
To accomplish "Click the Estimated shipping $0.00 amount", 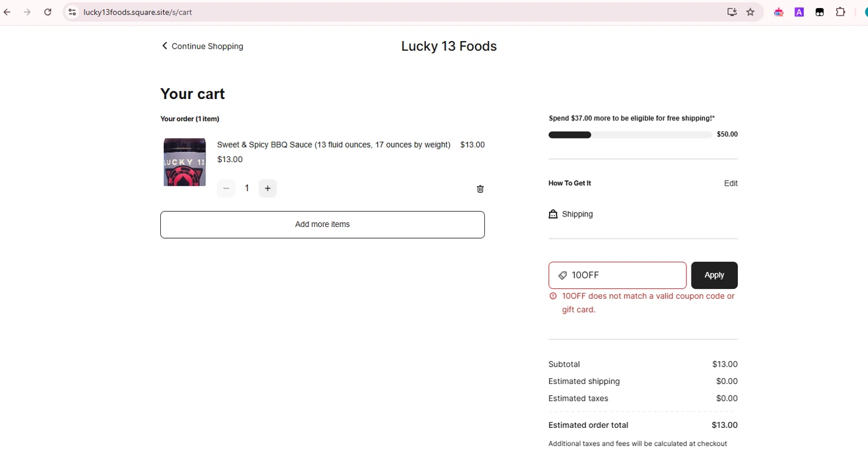I will point(727,381).
